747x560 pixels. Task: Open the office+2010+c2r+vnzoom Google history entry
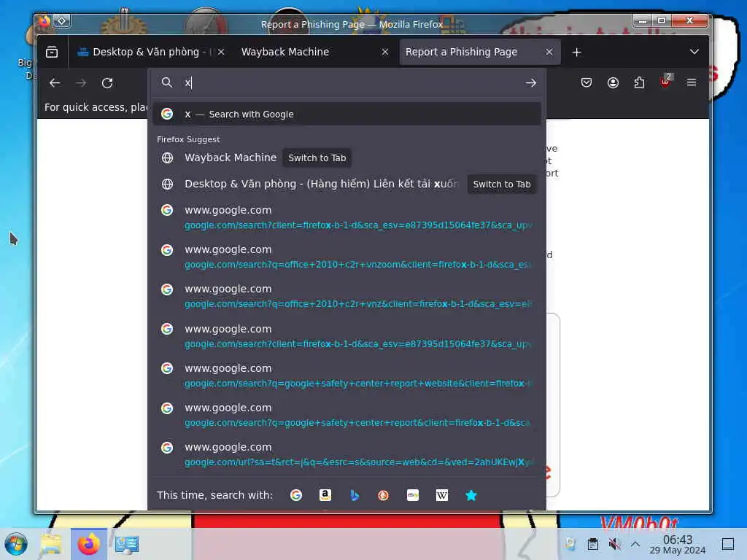(347, 256)
